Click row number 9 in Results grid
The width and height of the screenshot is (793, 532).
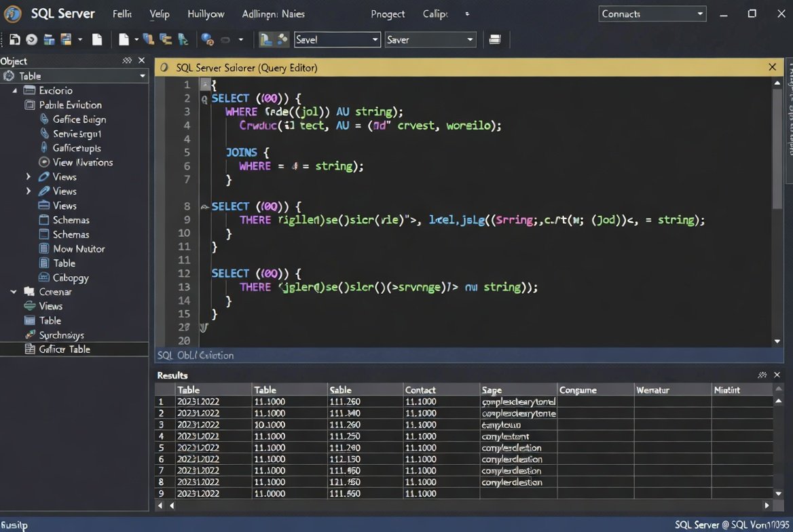[x=162, y=493]
